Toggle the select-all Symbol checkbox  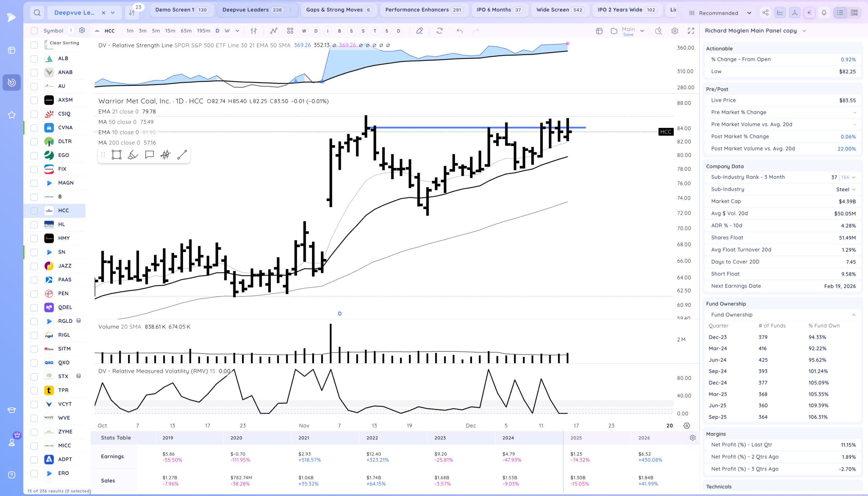point(34,31)
